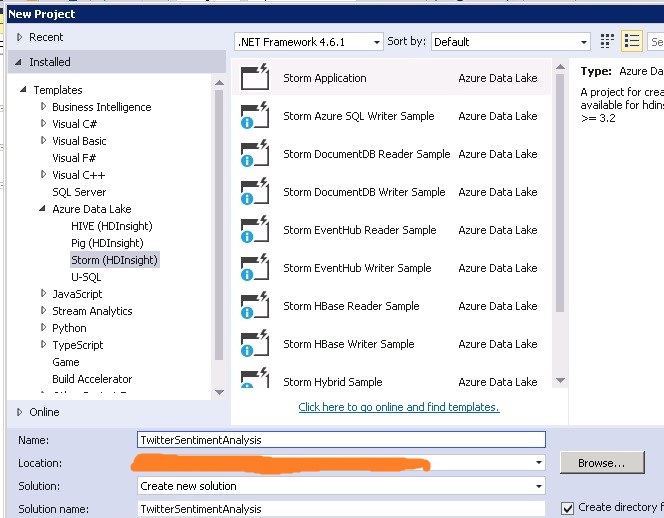Screen dimensions: 664x518
Task: Collapse the Azure Data Lake node
Action: (x=44, y=209)
